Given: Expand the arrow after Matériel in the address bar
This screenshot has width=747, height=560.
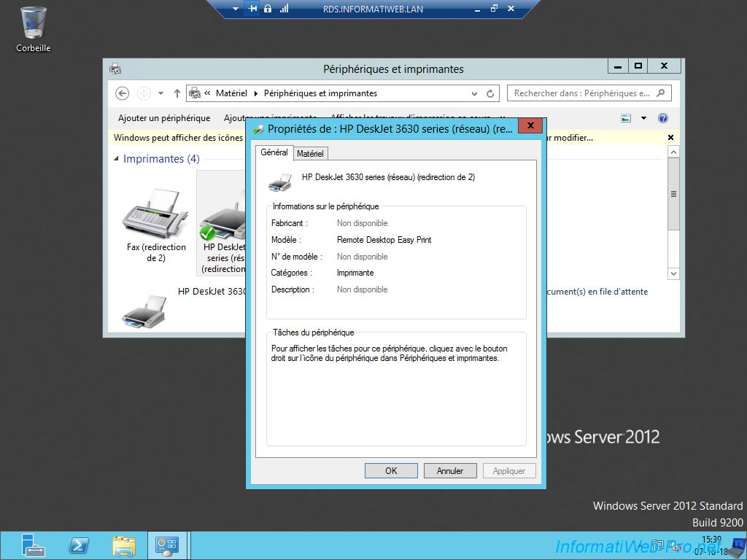Looking at the screenshot, I should tap(256, 93).
